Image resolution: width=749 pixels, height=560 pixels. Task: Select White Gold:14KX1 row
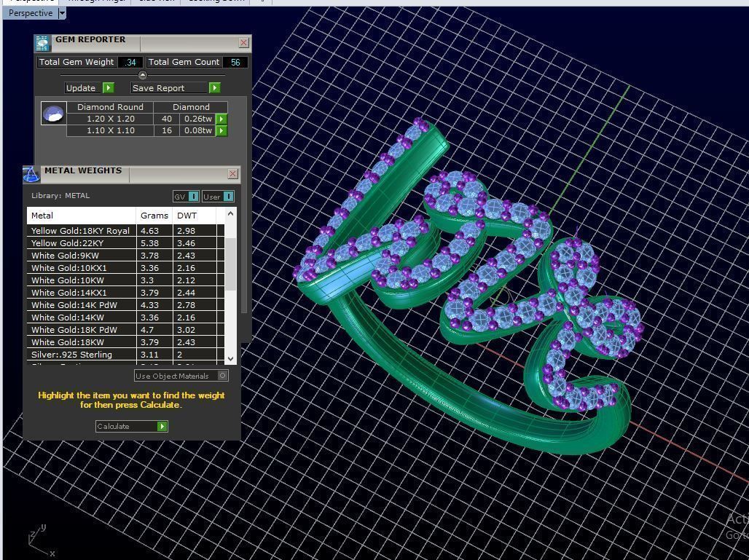125,293
